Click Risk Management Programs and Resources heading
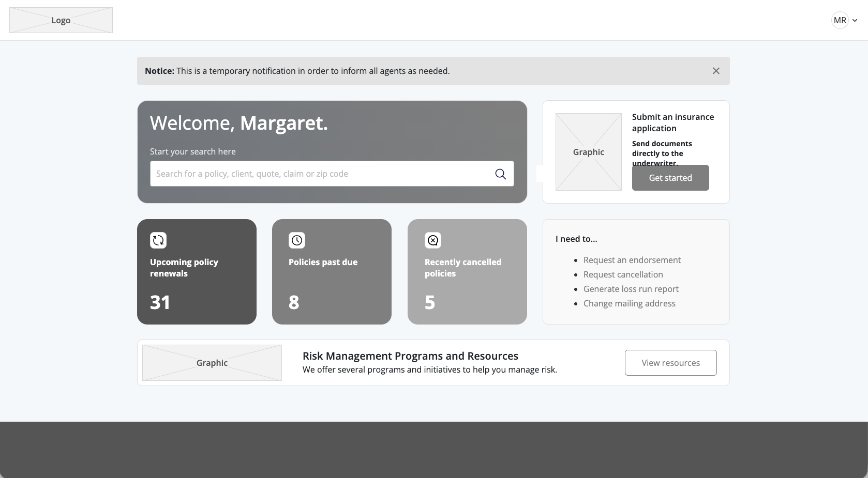 (x=410, y=356)
